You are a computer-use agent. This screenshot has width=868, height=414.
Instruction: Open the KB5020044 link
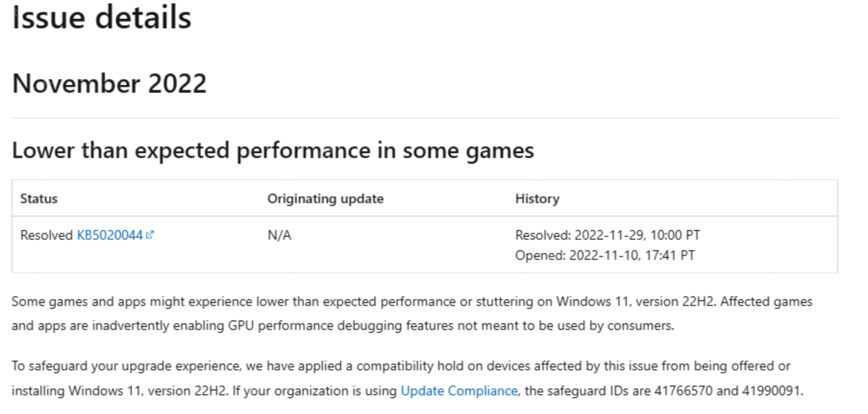110,235
